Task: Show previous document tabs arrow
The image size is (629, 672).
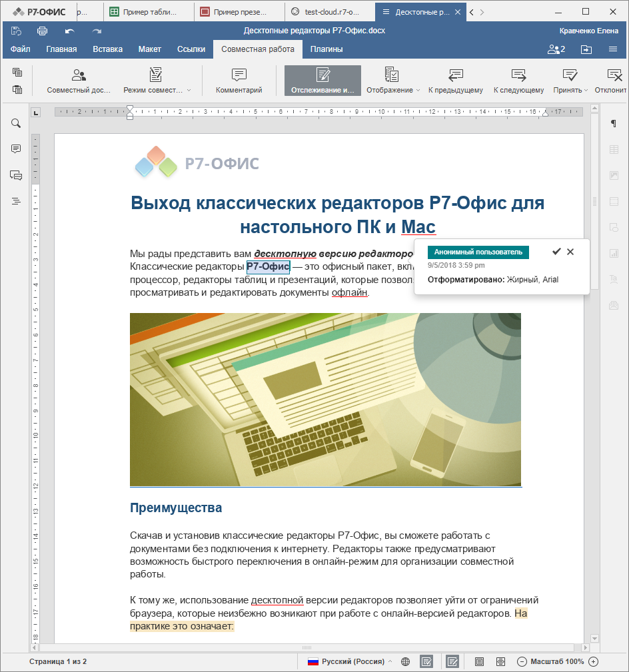Action: 472,12
